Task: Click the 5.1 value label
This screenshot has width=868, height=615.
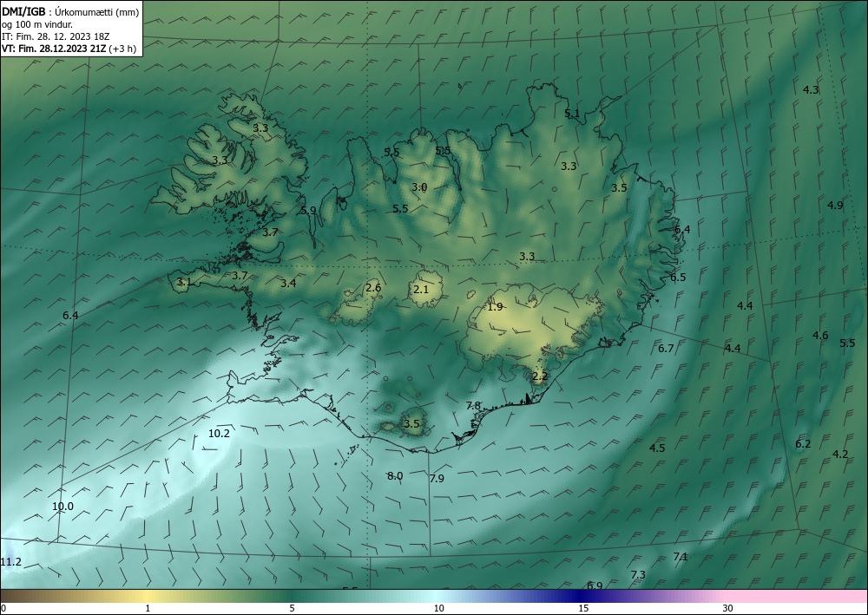Action: 572,114
